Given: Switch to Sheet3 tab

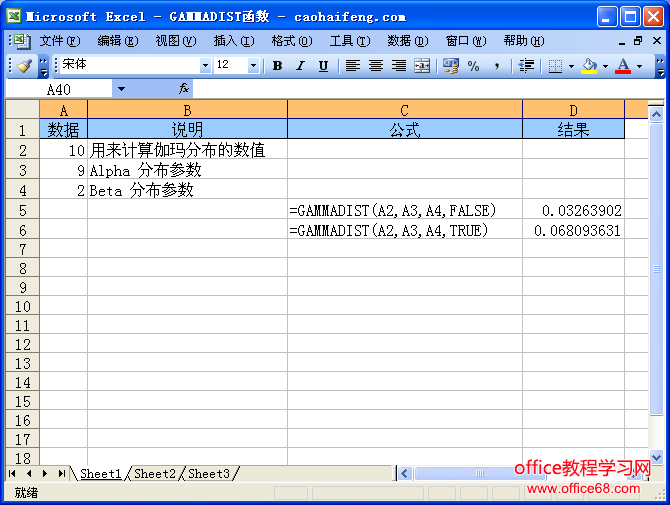Looking at the screenshot, I should 209,474.
